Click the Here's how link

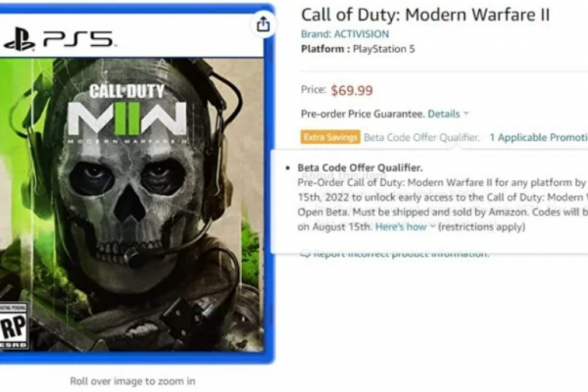tap(401, 226)
